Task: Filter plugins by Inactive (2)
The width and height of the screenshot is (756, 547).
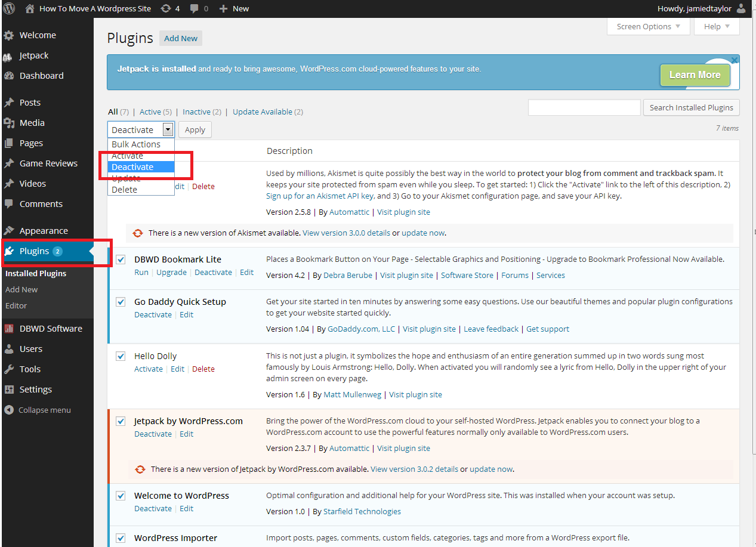Action: [202, 112]
